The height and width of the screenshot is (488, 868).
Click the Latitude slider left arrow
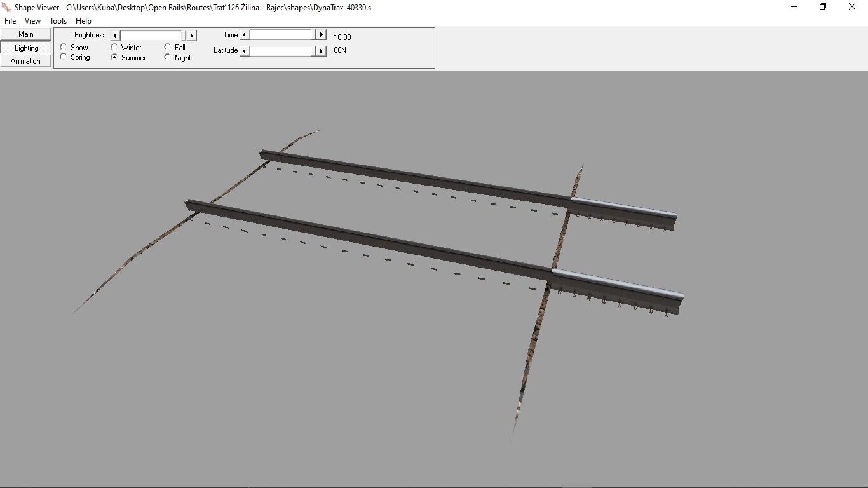click(245, 51)
